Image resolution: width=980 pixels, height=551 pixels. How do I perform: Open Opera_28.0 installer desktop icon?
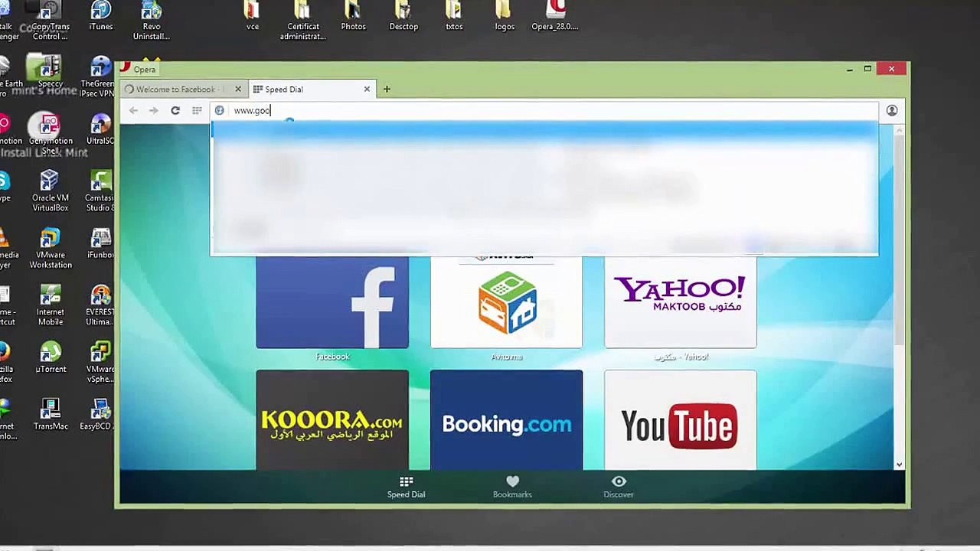tap(555, 16)
